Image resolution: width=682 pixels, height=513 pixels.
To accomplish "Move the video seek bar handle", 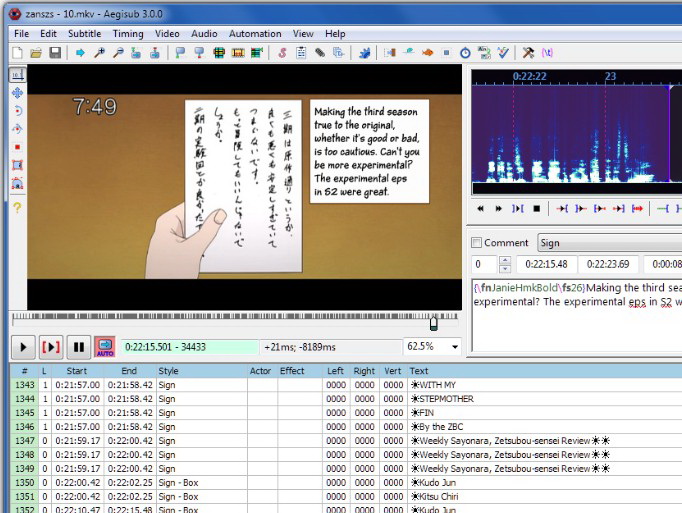I will pos(434,324).
